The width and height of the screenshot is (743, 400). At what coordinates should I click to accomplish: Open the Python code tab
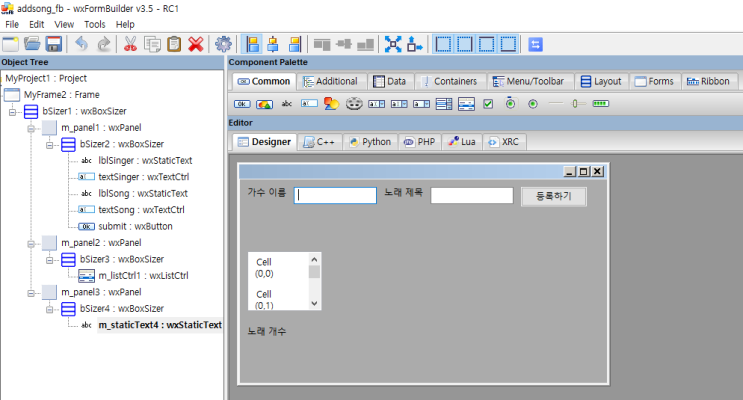click(x=370, y=142)
